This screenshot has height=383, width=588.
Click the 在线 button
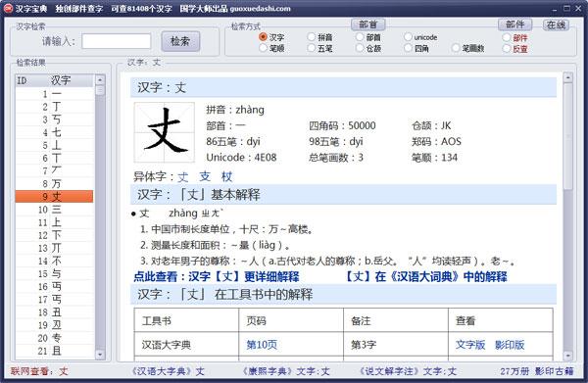click(x=556, y=25)
